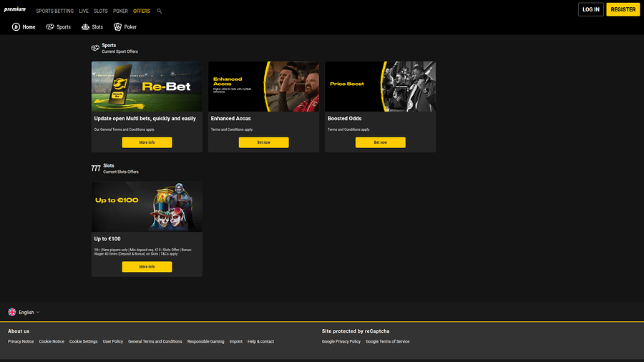Screen dimensions: 644x362
Task: Expand the English language dropdown
Action: [x=29, y=313]
